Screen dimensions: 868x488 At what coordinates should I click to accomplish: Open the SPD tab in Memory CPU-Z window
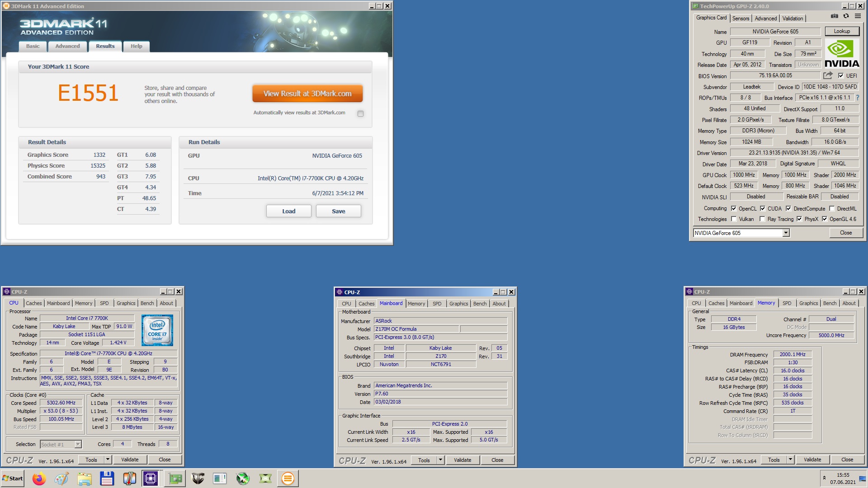pyautogui.click(x=787, y=303)
